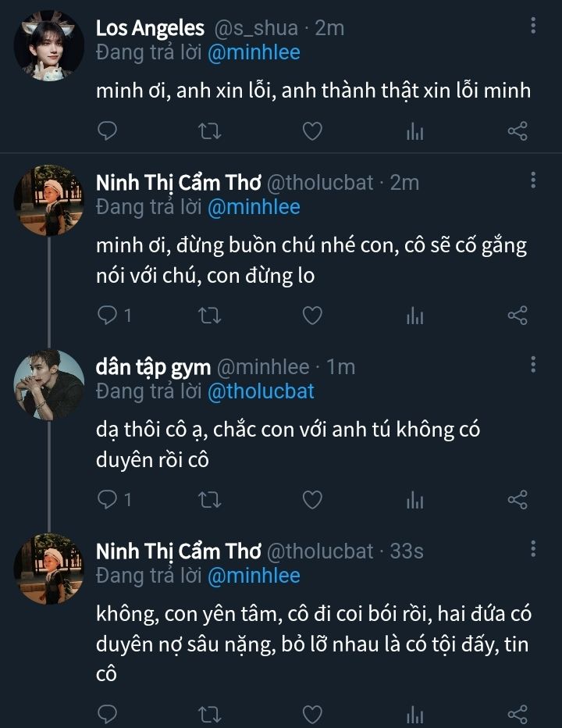
Task: Retweet the Los Angeles tweet
Action: click(210, 130)
